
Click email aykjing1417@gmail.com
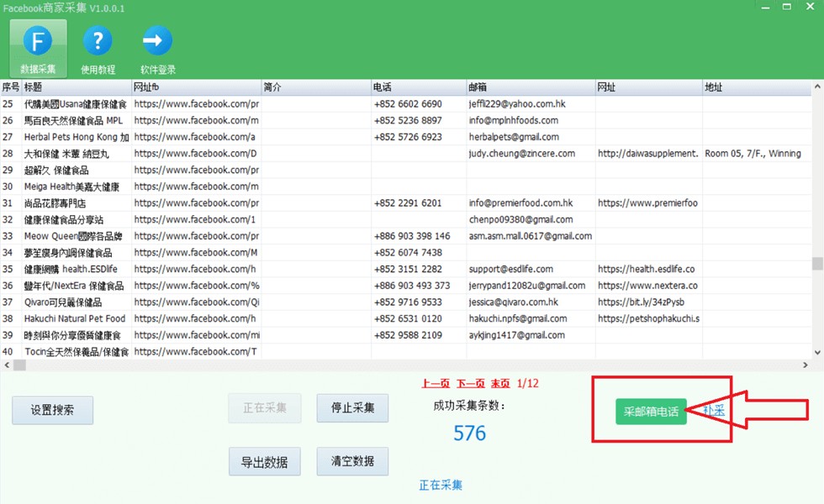516,335
